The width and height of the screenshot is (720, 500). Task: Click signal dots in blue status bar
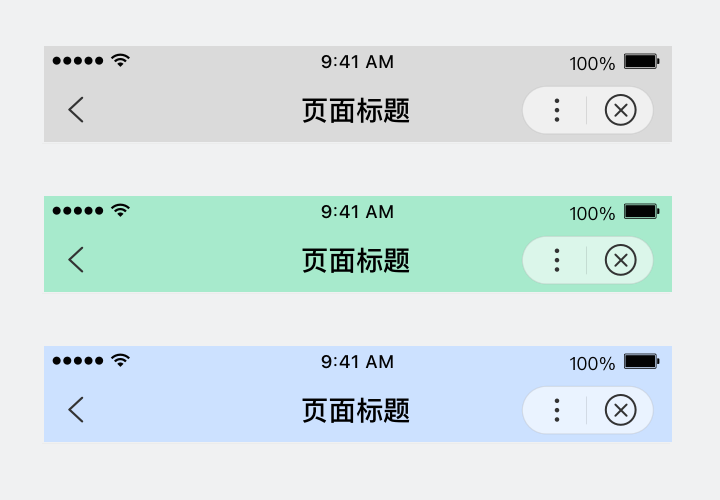tap(78, 361)
